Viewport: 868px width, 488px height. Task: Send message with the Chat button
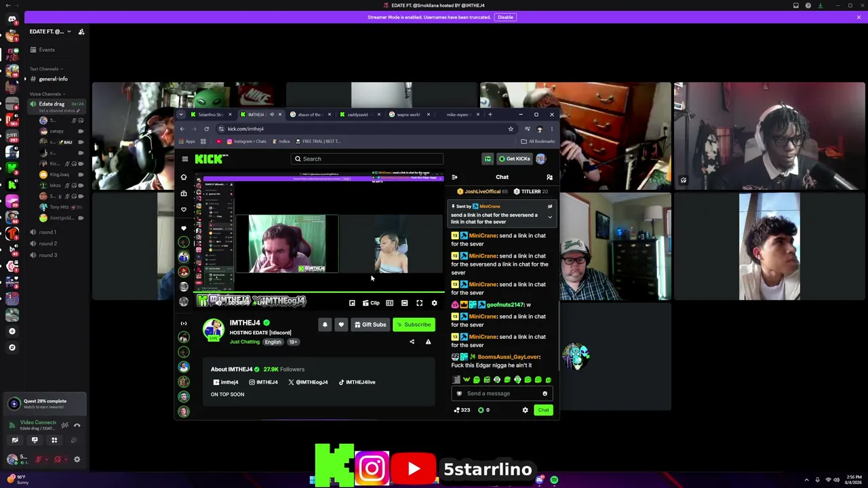[x=543, y=410]
